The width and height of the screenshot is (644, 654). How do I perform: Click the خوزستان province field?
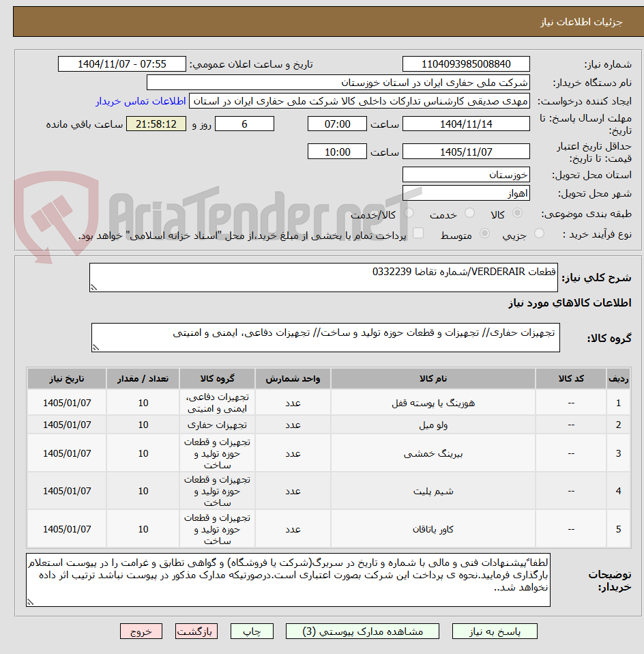pos(466,174)
